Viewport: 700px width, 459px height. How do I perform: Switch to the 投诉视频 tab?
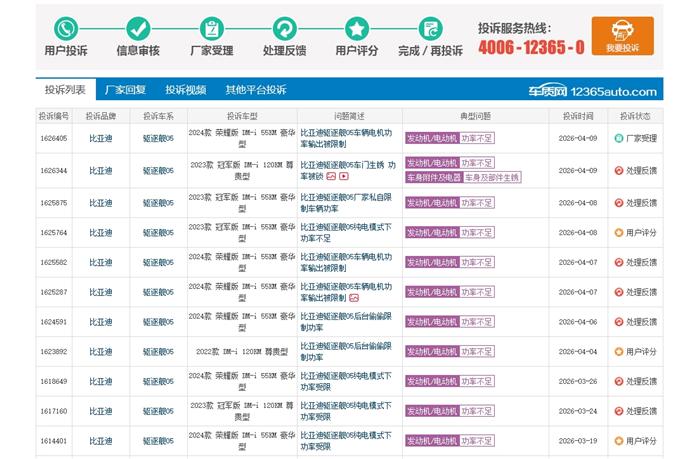(185, 90)
